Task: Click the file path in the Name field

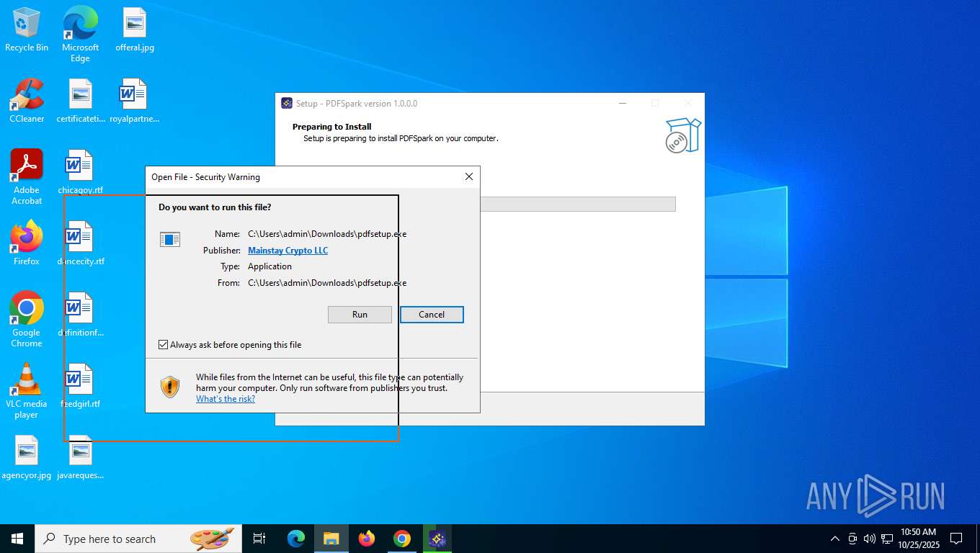Action: 327,234
